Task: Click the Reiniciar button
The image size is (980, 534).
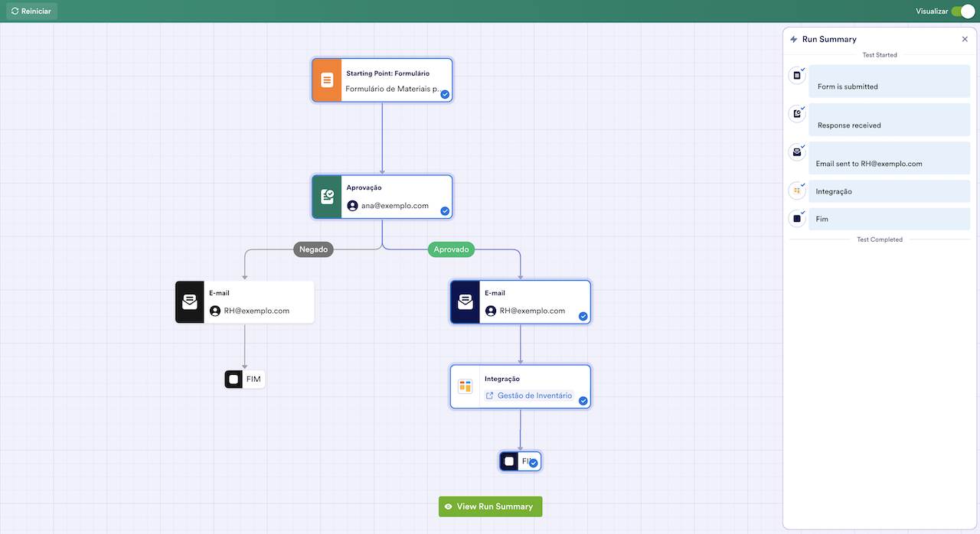Action: [31, 11]
